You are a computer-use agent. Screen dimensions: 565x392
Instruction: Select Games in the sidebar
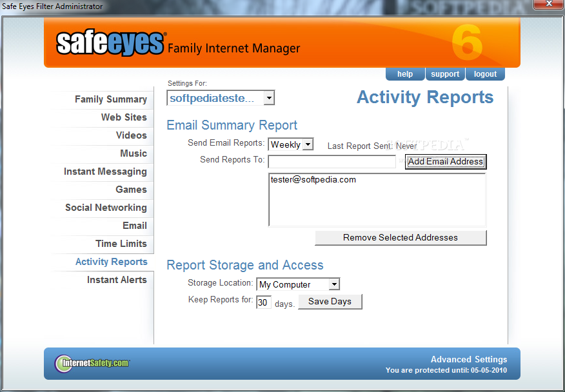(x=131, y=190)
